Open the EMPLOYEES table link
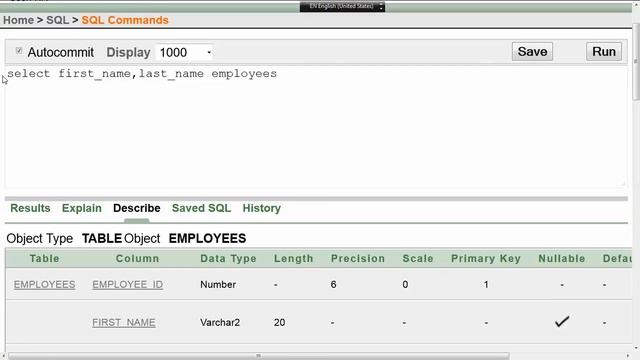 coord(44,284)
